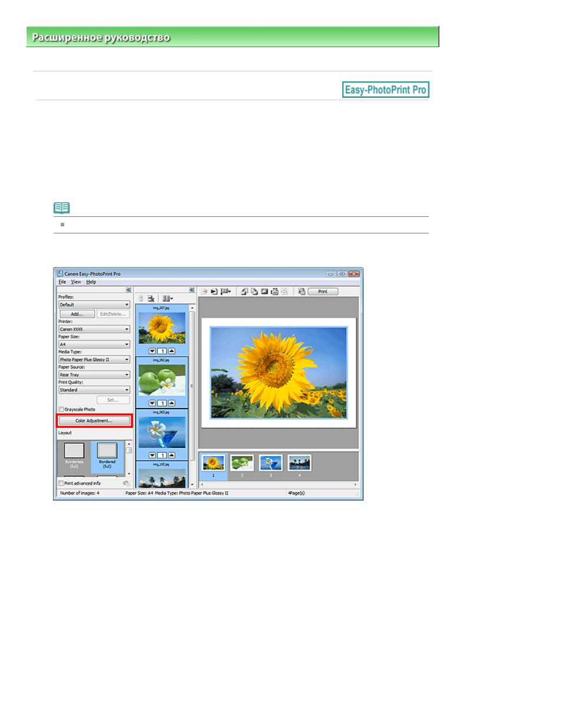Click the delete image icon above the list
Viewport: 562px width, 728px height.
click(x=151, y=299)
